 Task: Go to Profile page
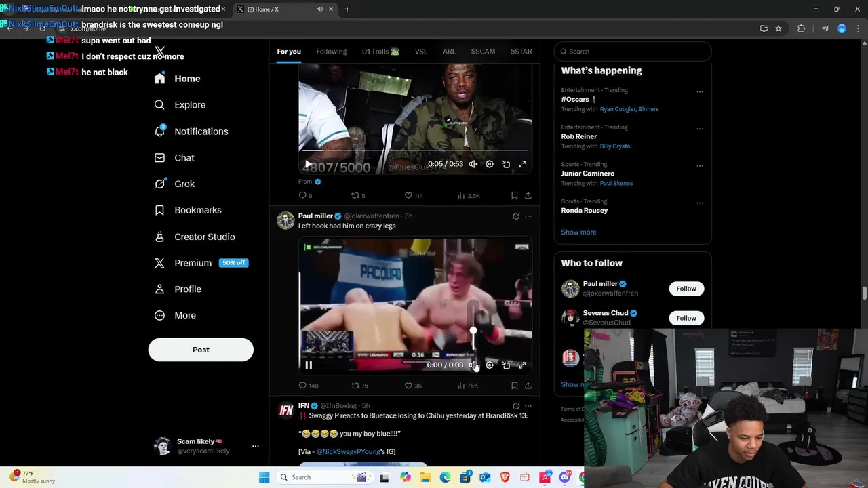tap(178, 289)
